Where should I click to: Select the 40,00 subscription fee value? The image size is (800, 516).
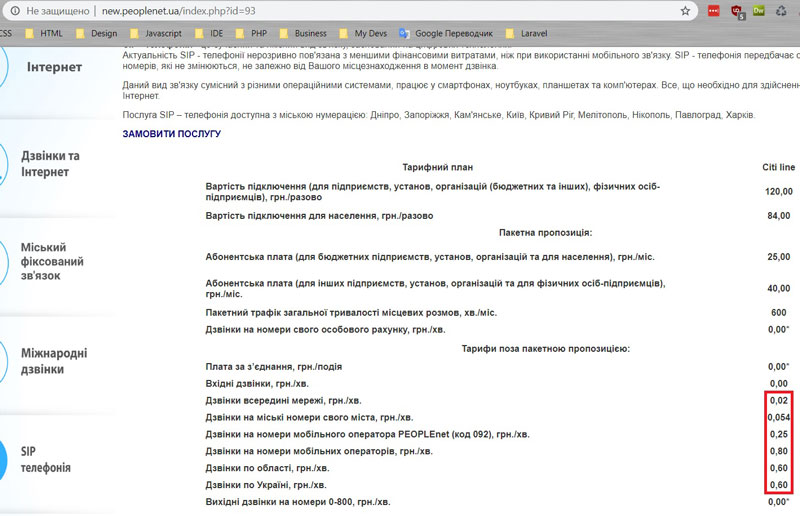[x=779, y=288]
